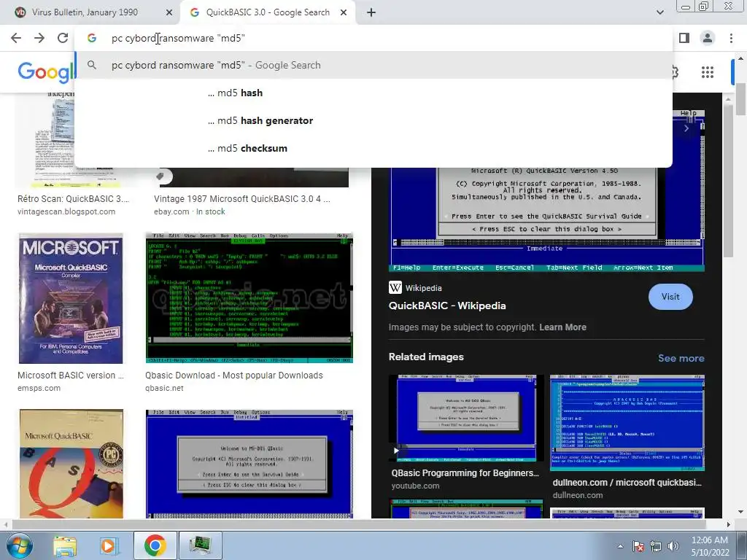Open the Microsoft QuickBASIC red Q box thumbnail
Image resolution: width=747 pixels, height=560 pixels.
(71, 464)
